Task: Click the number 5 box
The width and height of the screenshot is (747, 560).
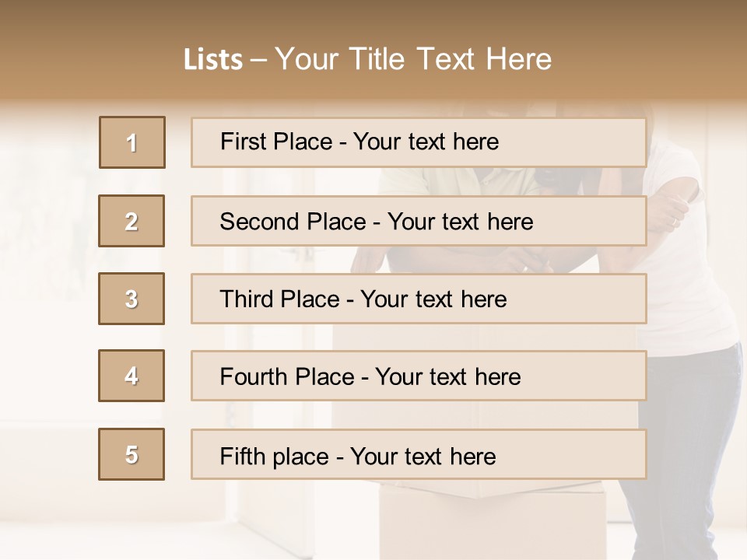Action: pyautogui.click(x=132, y=454)
